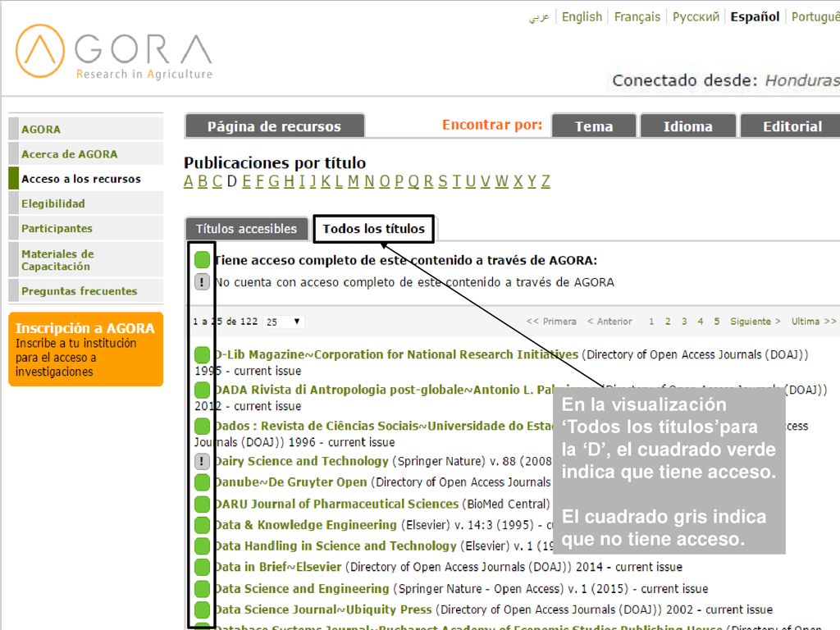Go to results page 5
The width and height of the screenshot is (840, 630).
(717, 322)
